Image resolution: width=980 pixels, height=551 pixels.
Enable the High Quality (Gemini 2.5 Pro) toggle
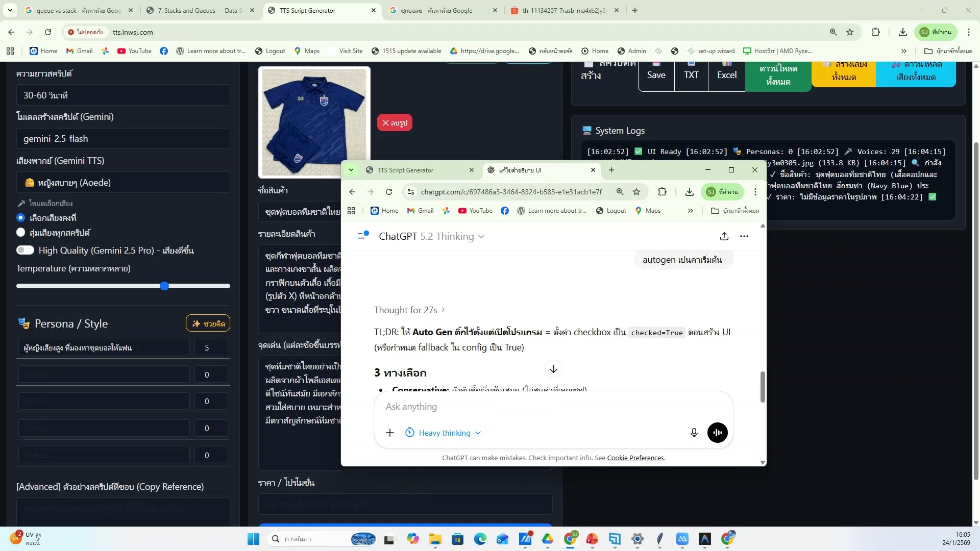26,250
